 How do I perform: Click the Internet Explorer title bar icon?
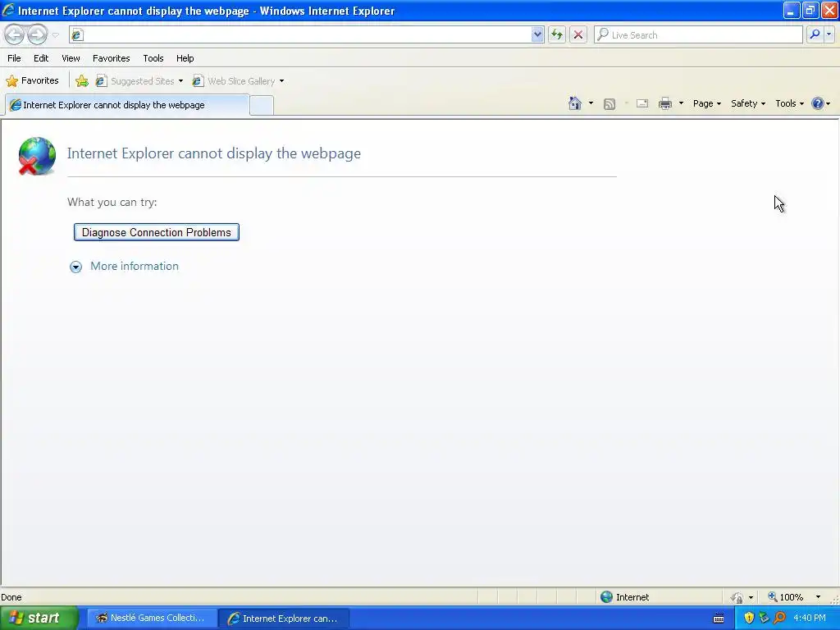pyautogui.click(x=8, y=10)
